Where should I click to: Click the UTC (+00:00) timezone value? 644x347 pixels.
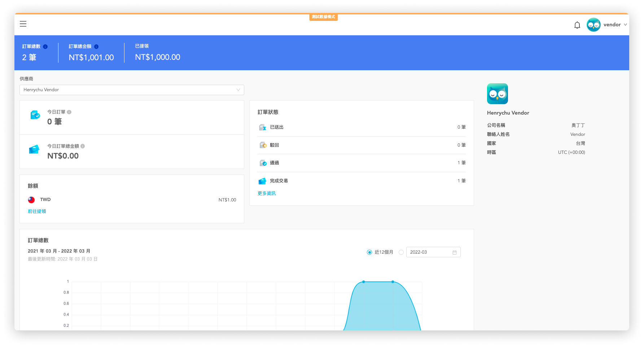[x=571, y=152]
